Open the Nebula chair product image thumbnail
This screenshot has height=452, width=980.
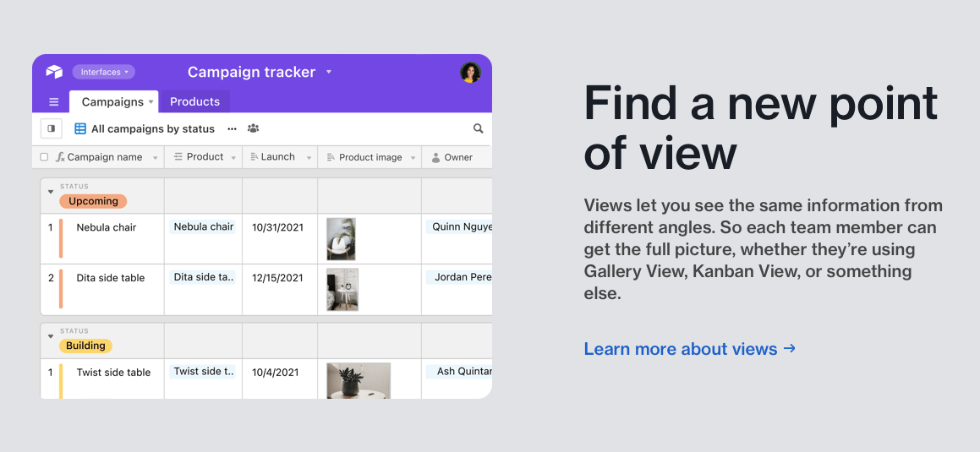click(342, 239)
